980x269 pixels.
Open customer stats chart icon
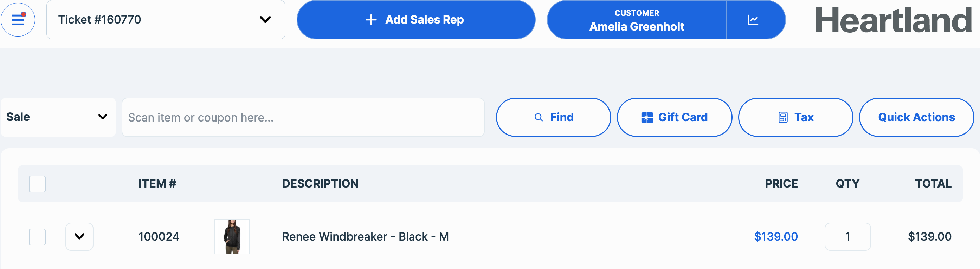pyautogui.click(x=753, y=20)
